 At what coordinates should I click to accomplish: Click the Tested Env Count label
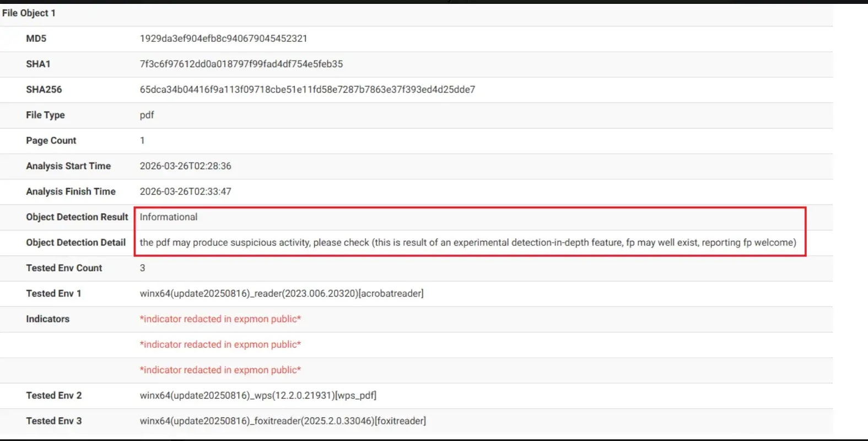64,268
